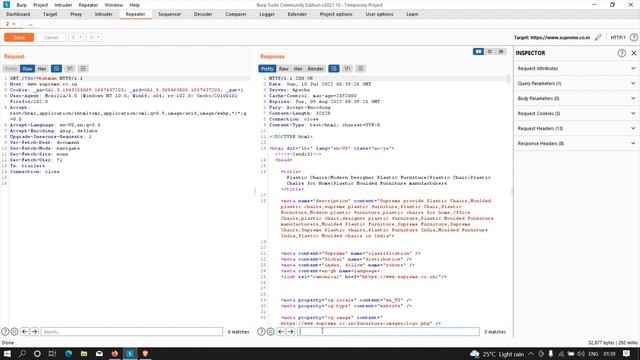
Task: Open the Help menu
Action: pyautogui.click(x=134, y=5)
